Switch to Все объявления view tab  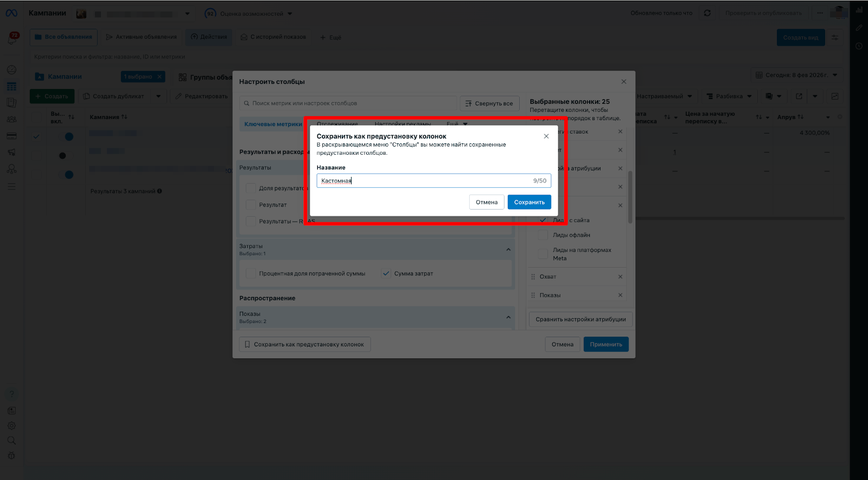(63, 37)
